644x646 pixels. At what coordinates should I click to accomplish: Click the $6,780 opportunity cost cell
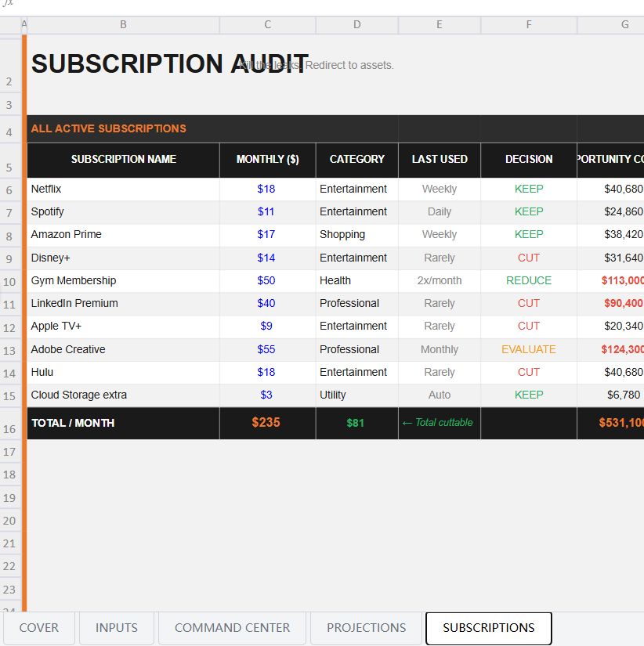(x=610, y=395)
